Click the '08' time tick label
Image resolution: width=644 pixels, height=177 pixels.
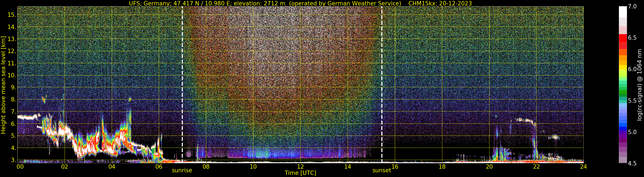[x=206, y=166]
